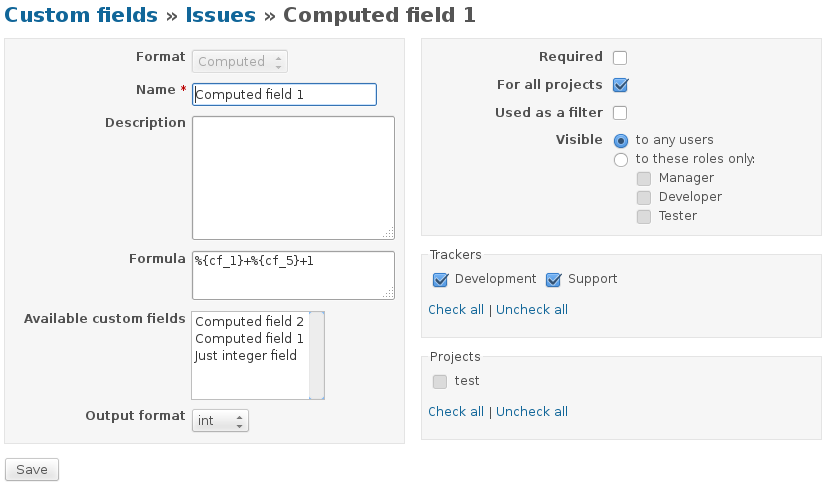Go to Custom fields breadcrumb link
Viewport: 828px width, 488px height.
pos(81,15)
